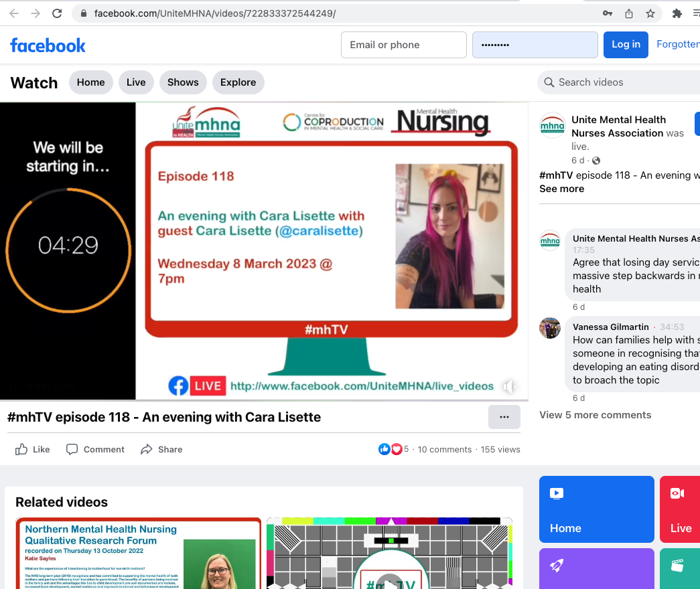The width and height of the screenshot is (700, 589).
Task: Expand the post description with See more
Action: (x=561, y=189)
